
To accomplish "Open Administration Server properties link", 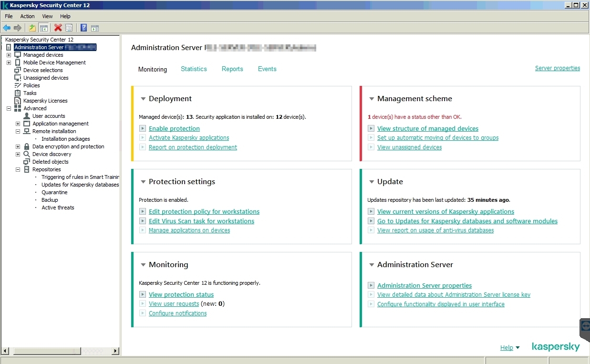I will [424, 286].
